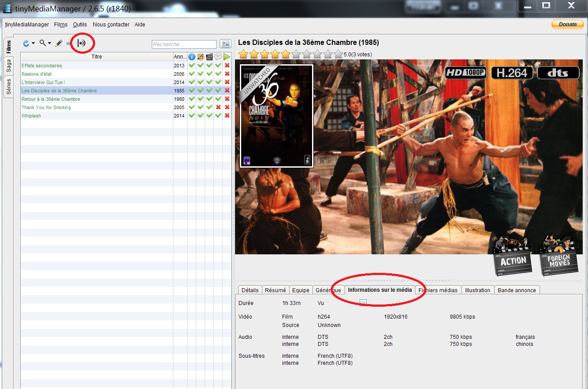
Task: Select the movie Effets secondaires
Action: (x=42, y=66)
